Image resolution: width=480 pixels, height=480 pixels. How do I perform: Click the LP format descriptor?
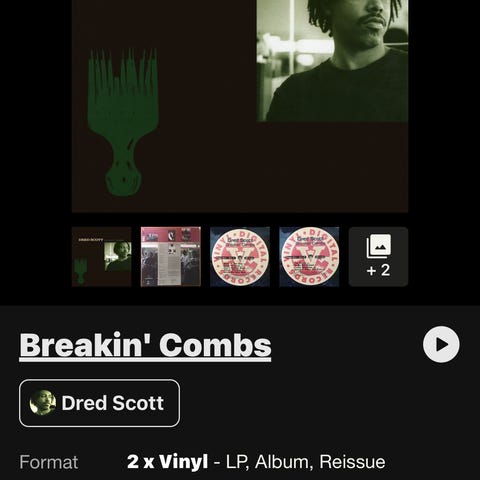tap(238, 462)
